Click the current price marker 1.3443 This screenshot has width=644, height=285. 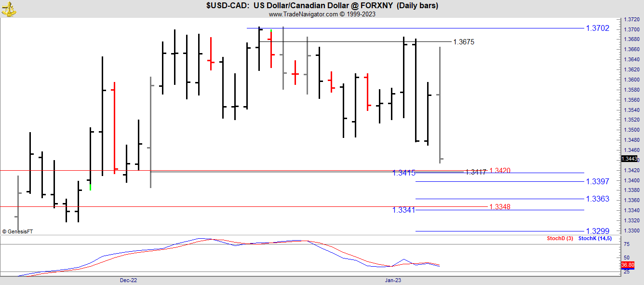pos(629,159)
